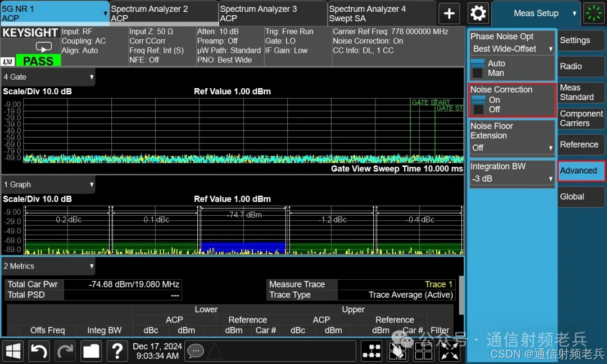607x364 pixels.
Task: Open the system settings gear icon
Action: 478,13
